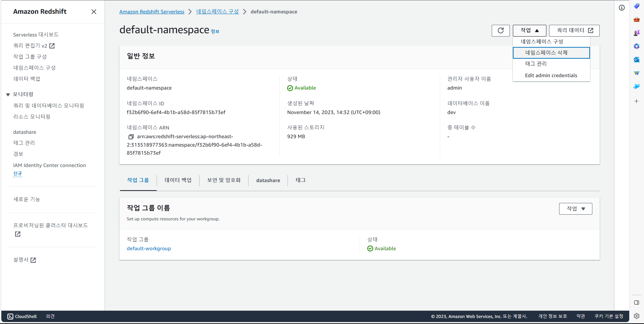Click external link icon under 프로비저닝된 클러스터 대시보드

click(x=18, y=234)
